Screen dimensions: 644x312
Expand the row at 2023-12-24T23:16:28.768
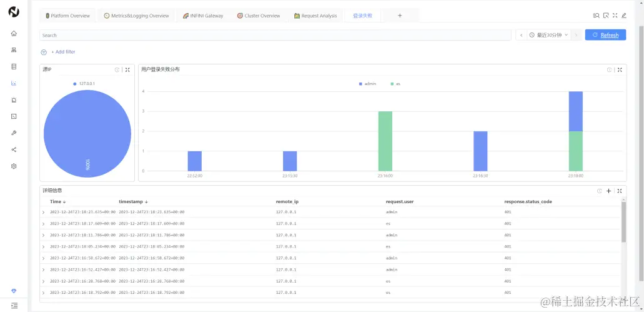[x=44, y=281]
